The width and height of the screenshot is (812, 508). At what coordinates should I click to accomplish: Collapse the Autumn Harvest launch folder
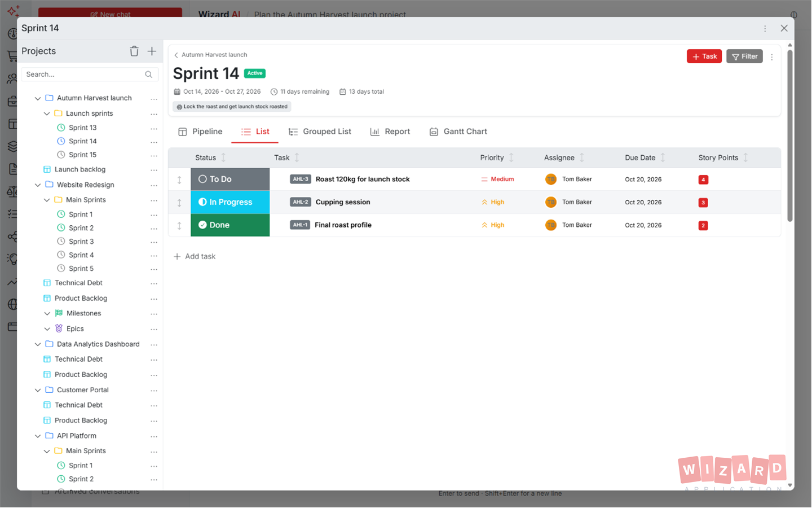coord(38,98)
